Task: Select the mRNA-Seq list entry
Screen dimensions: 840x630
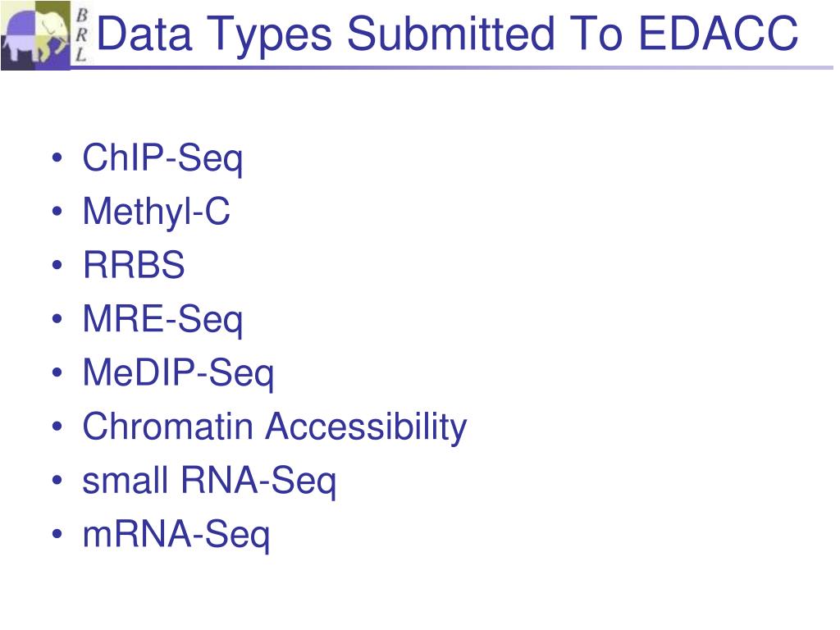Action: [176, 535]
